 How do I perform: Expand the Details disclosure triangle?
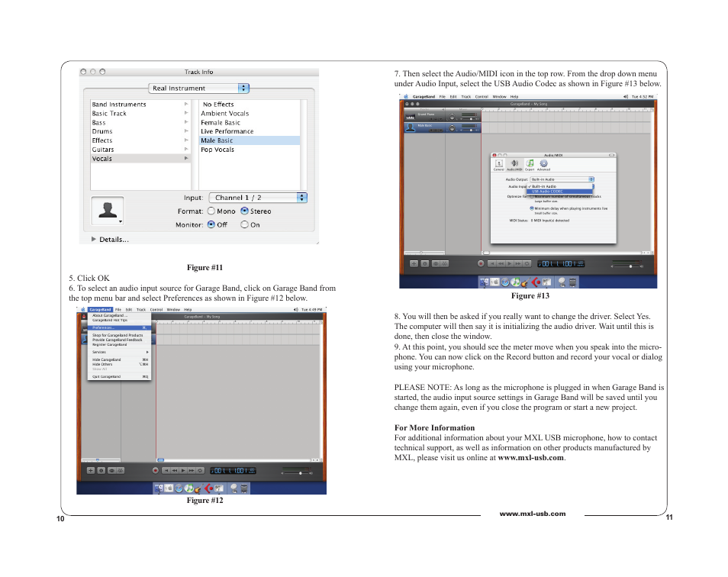coord(94,239)
